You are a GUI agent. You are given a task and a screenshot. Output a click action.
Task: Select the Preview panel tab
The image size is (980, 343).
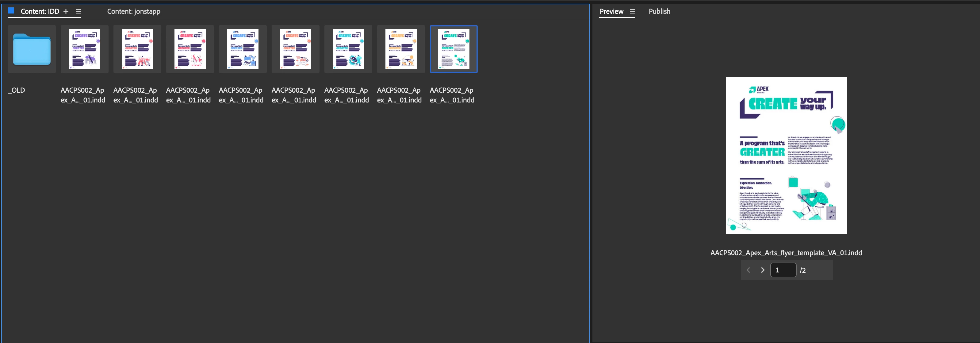click(x=611, y=11)
